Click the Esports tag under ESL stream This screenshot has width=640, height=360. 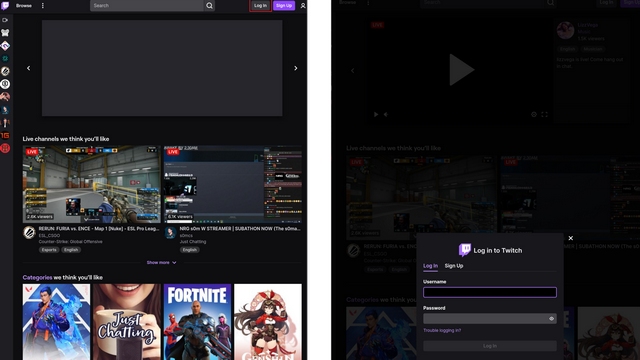[49, 250]
